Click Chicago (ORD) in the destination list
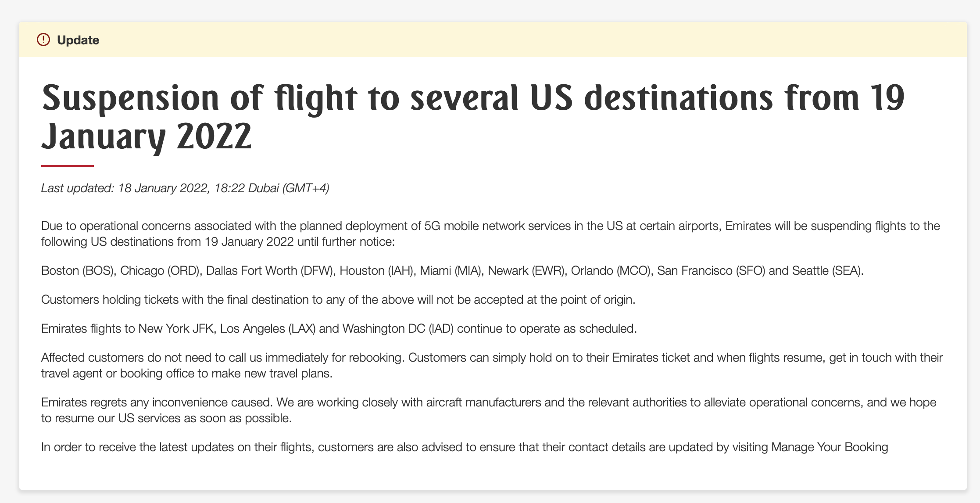 click(160, 271)
